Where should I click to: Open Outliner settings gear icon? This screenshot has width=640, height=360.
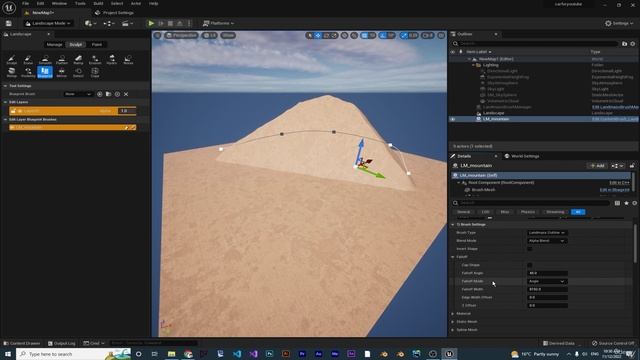(633, 44)
